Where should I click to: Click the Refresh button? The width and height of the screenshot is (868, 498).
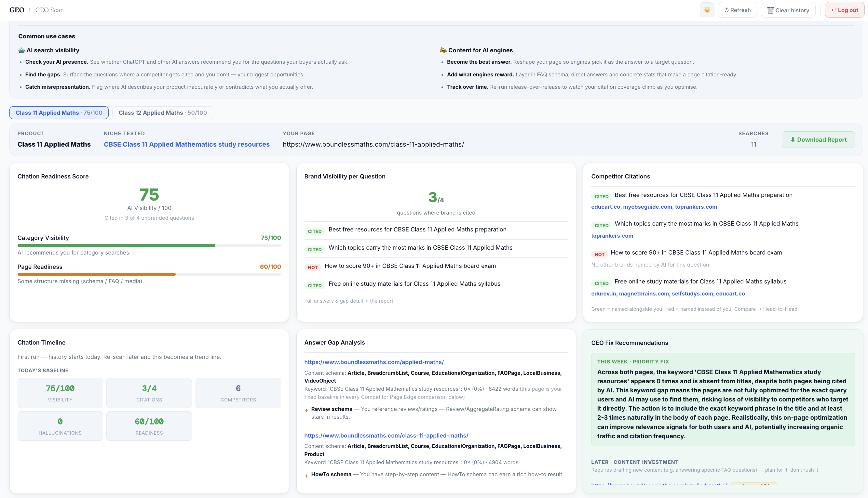pyautogui.click(x=737, y=10)
